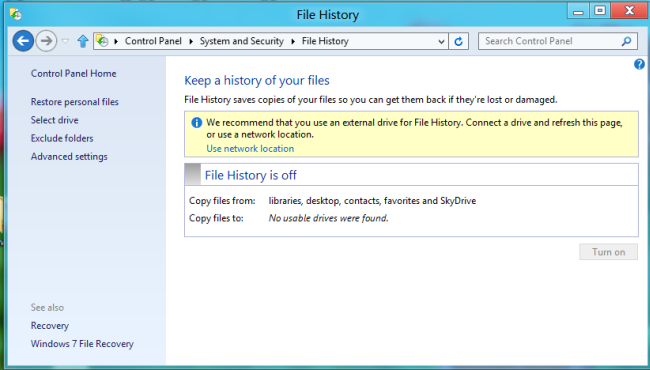
Task: Click the search magnifier icon
Action: 626,41
